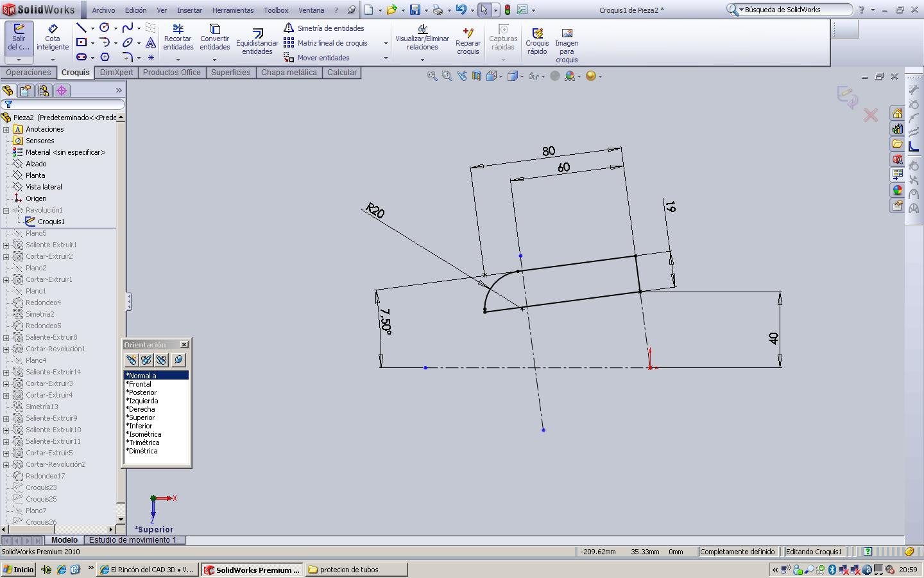The height and width of the screenshot is (578, 924).
Task: Click the Save diskette icon
Action: tap(415, 10)
